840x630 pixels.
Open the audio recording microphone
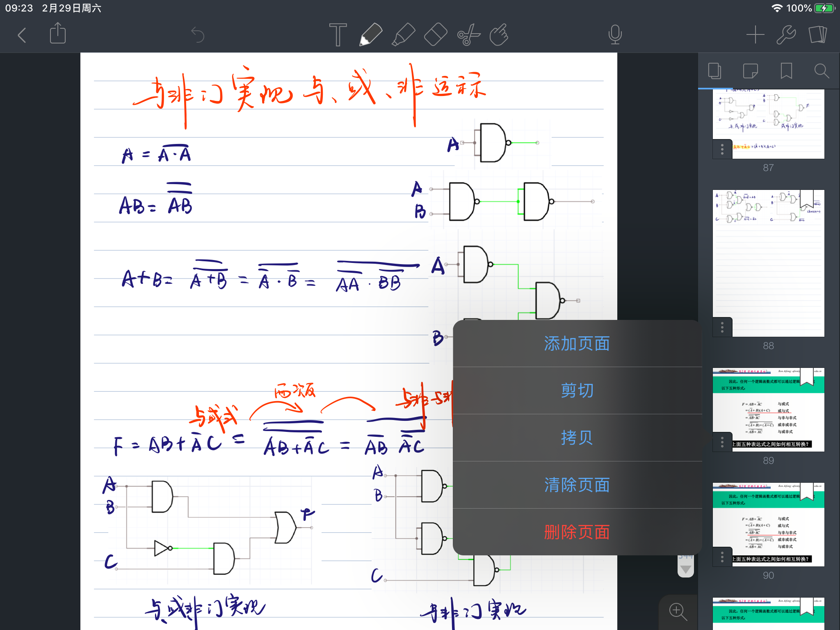click(615, 35)
